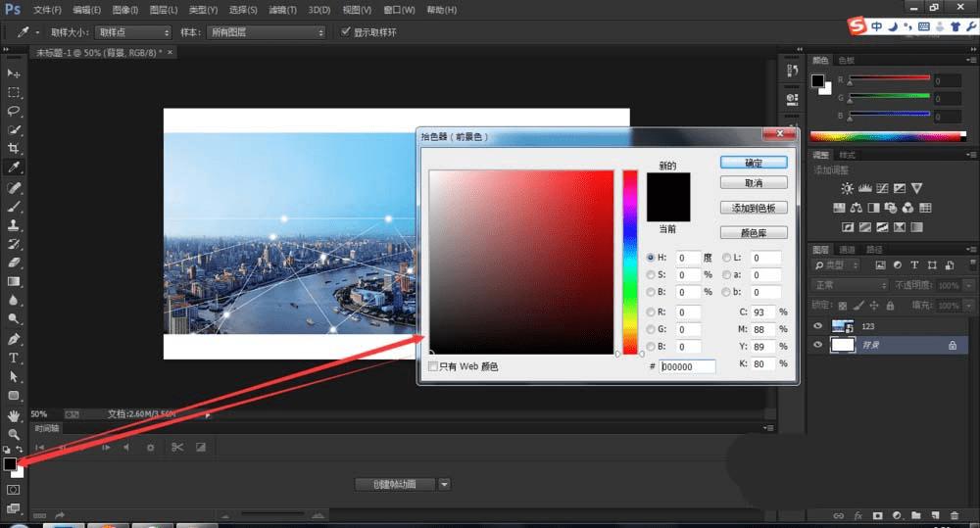Open the layer filter type dropdown
The height and width of the screenshot is (528, 980).
click(836, 265)
